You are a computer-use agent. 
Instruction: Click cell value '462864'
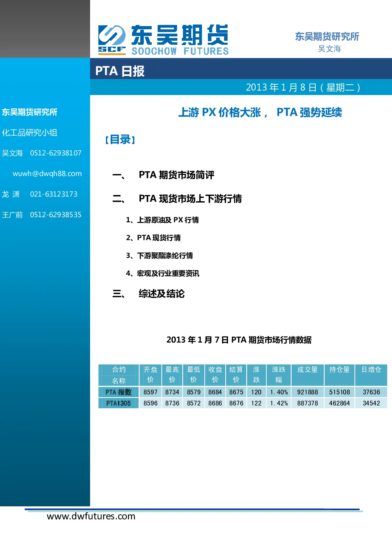(339, 403)
